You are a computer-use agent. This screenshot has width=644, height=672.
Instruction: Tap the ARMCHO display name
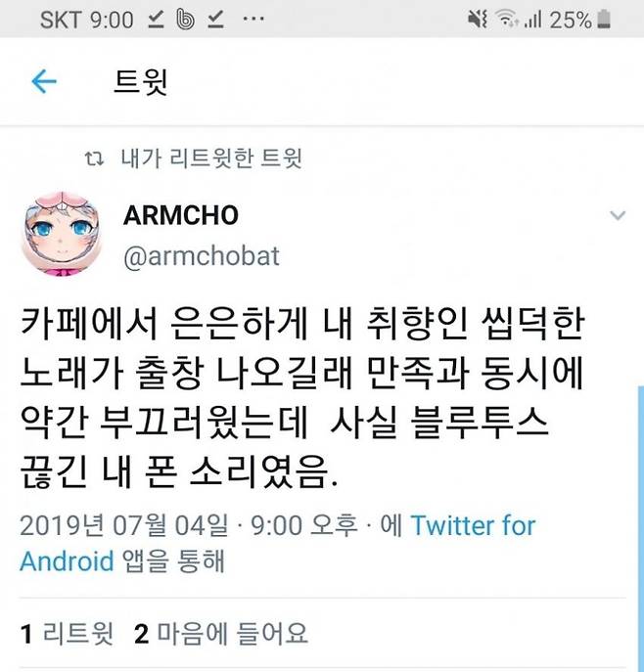181,215
